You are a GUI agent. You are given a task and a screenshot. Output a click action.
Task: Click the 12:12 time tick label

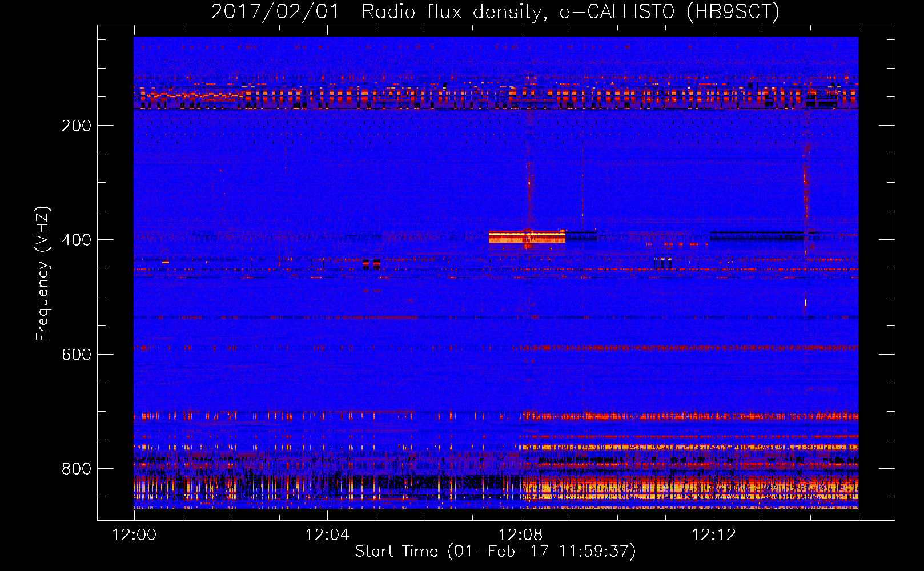[x=714, y=534]
